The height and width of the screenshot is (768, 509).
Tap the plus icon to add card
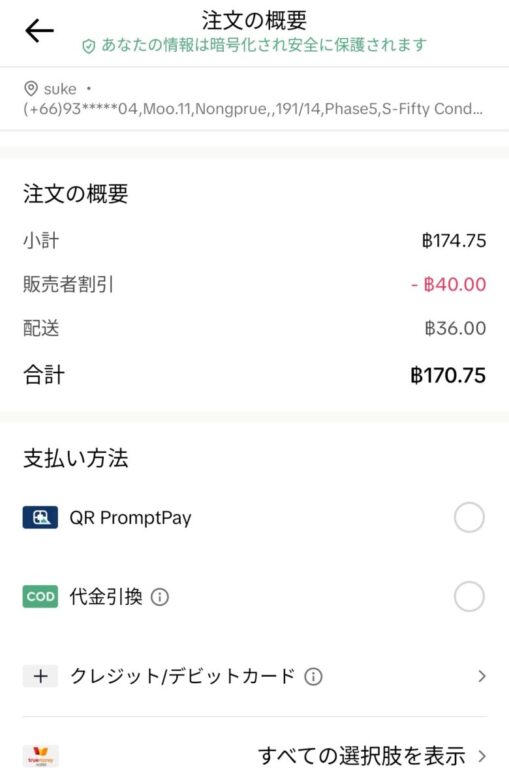click(40, 676)
